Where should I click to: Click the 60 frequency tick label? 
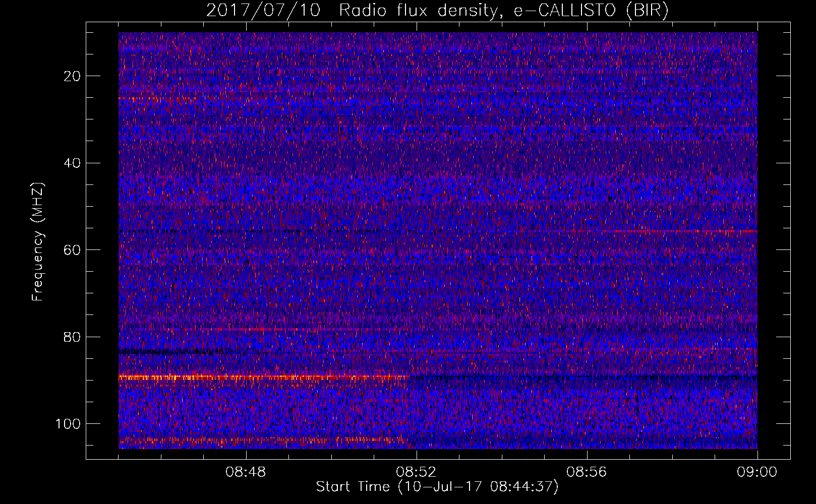72,250
